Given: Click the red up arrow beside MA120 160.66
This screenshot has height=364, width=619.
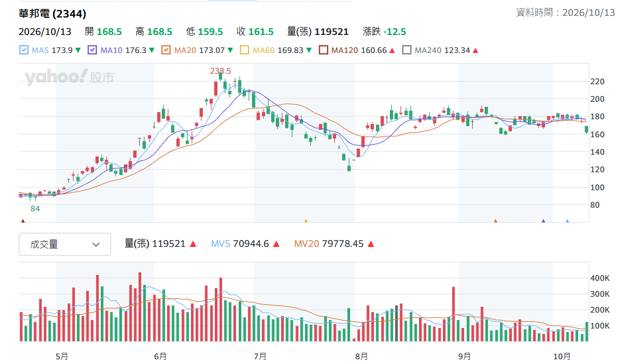Looking at the screenshot, I should click(x=393, y=50).
